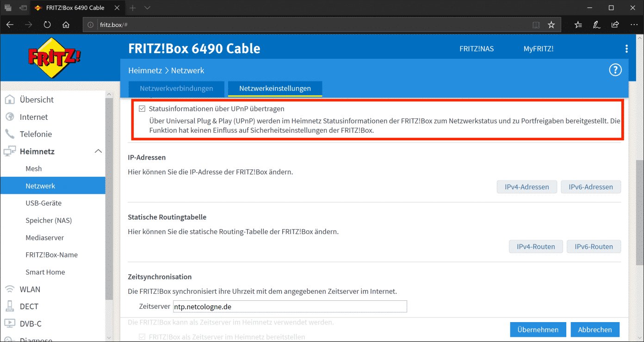Click the IPv4-Adressen button
Image resolution: width=644 pixels, height=342 pixels.
[x=526, y=187]
